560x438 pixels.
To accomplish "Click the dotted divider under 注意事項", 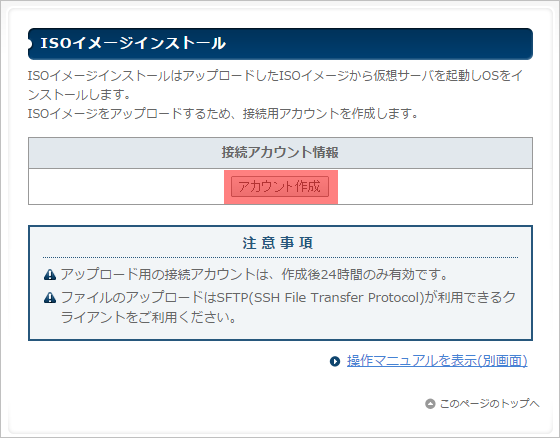I will point(280,257).
